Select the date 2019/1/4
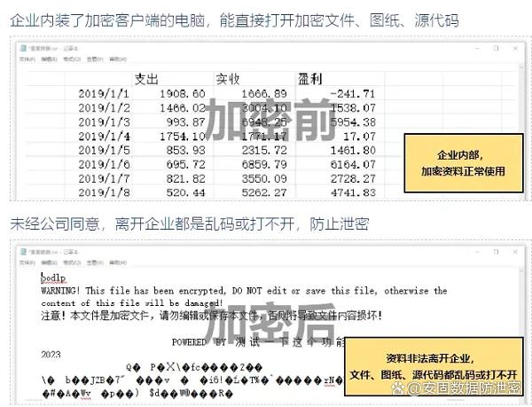This screenshot has height=407, width=532. point(104,137)
